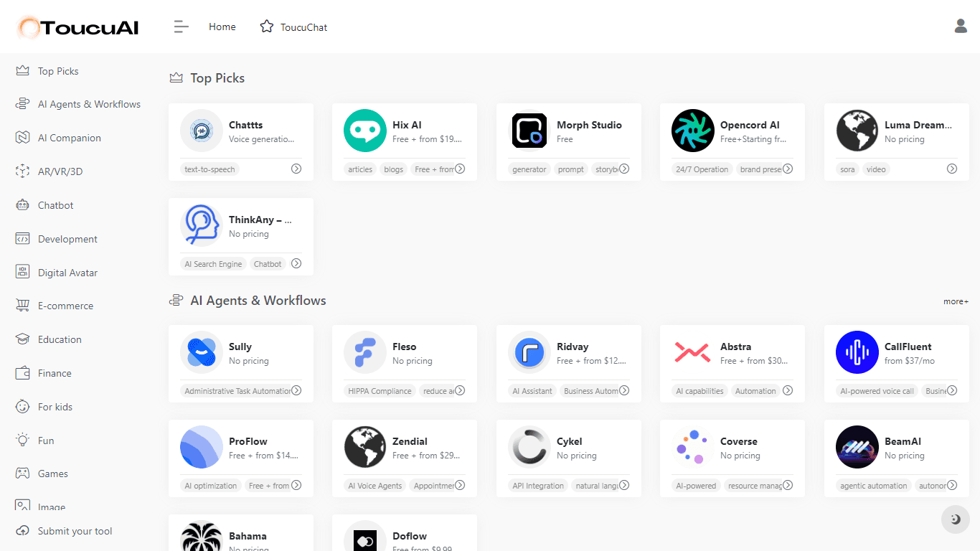Click the Development sidebar code icon

tap(23, 239)
